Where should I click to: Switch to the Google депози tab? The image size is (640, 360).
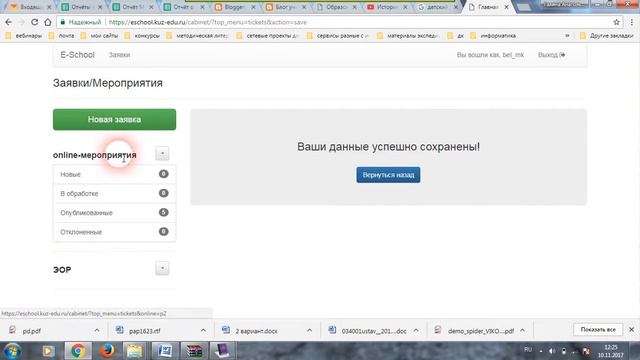[436, 7]
